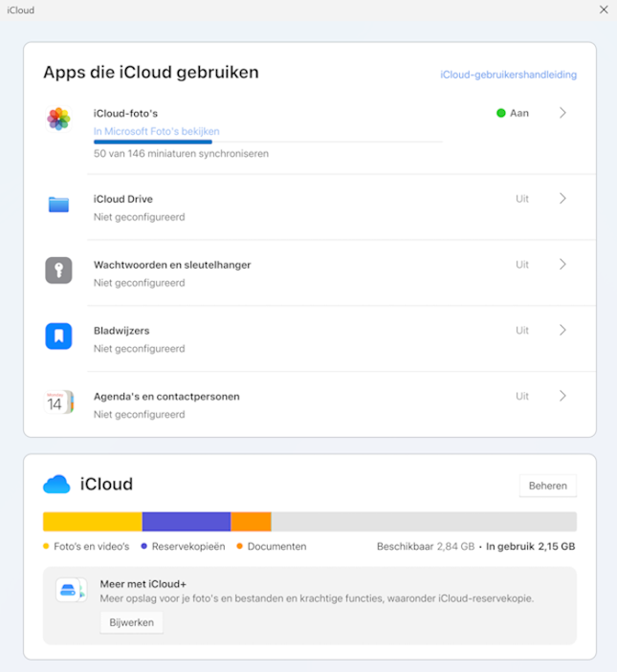Click the green Aan status indicator
The width and height of the screenshot is (617, 672).
501,113
